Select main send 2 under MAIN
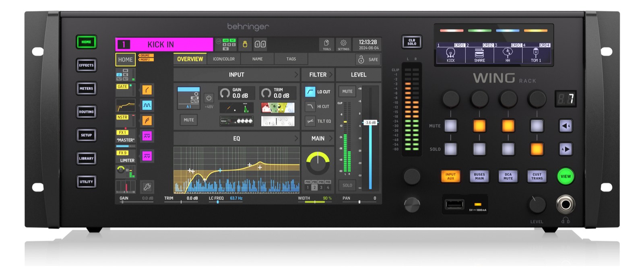644x276 pixels. pos(314,187)
